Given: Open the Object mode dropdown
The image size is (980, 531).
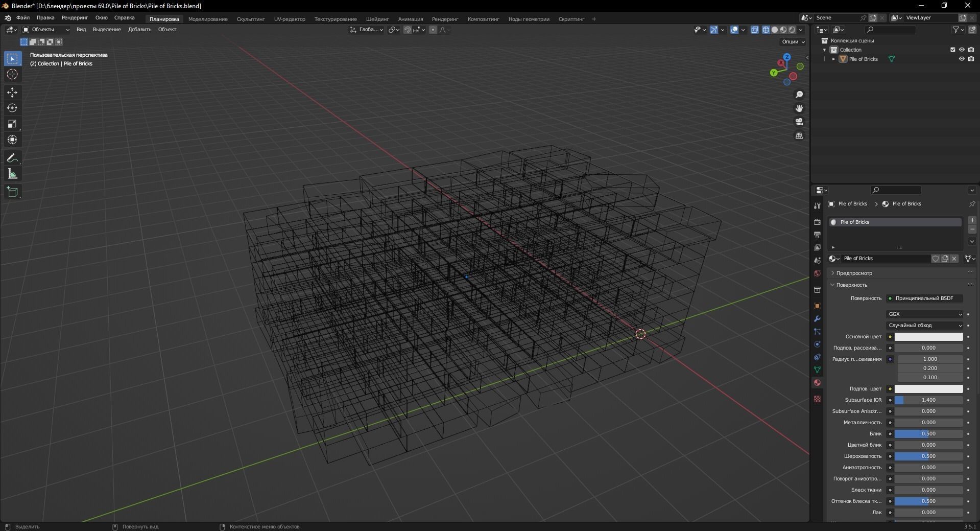Looking at the screenshot, I should coord(45,30).
